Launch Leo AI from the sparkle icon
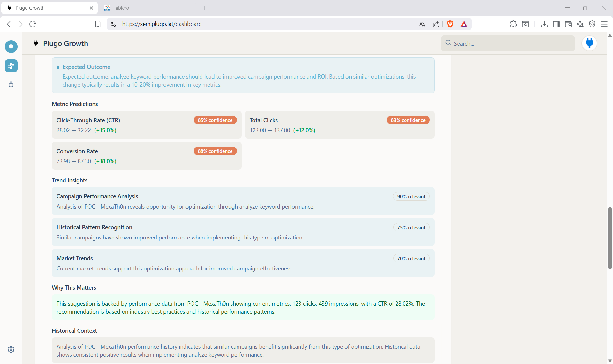The height and width of the screenshot is (364, 613). coord(580,24)
